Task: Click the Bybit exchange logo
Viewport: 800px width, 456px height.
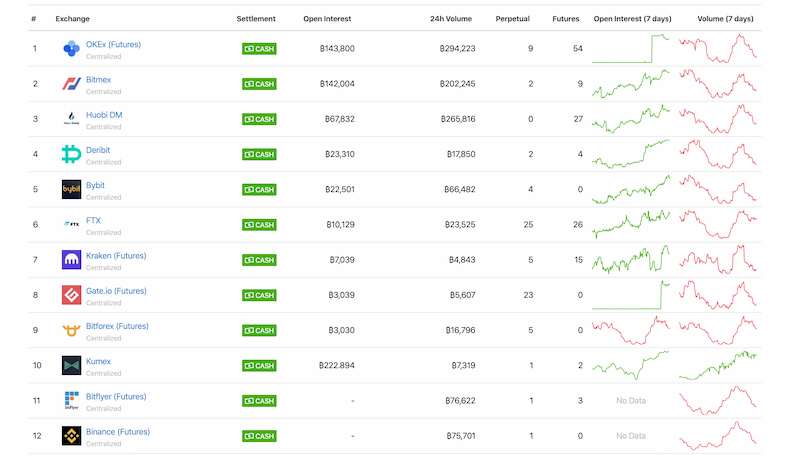Action: [71, 189]
